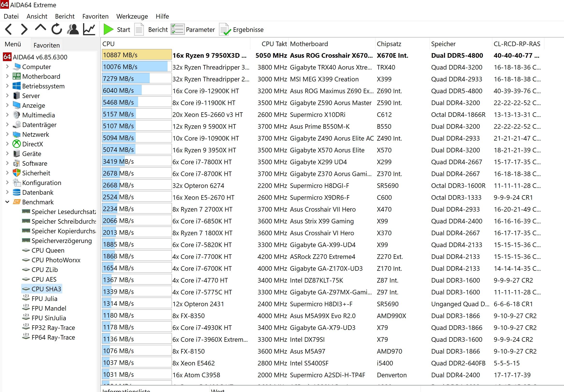Open the Parameter checklist icon

click(177, 29)
